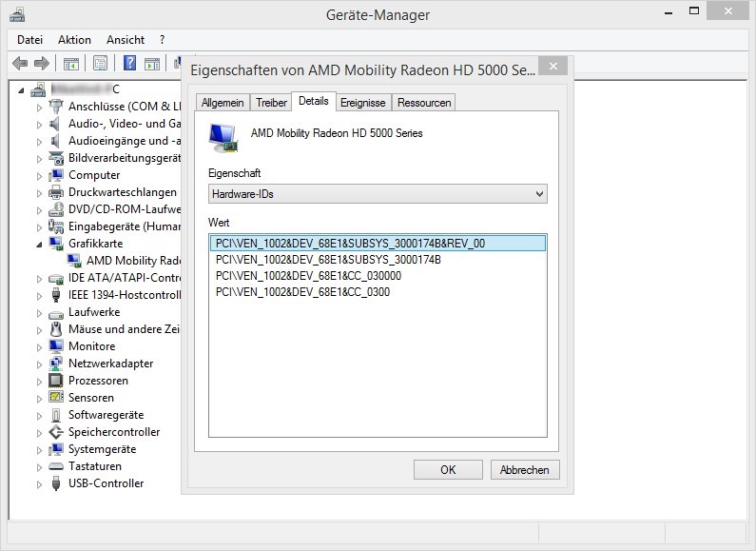
Task: Confirm the dialog with OK
Action: click(x=448, y=469)
